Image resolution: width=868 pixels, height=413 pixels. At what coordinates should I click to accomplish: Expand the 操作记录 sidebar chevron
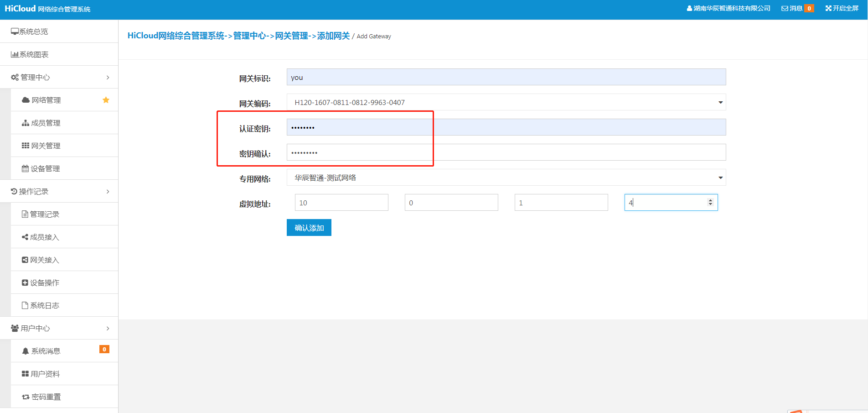point(108,191)
